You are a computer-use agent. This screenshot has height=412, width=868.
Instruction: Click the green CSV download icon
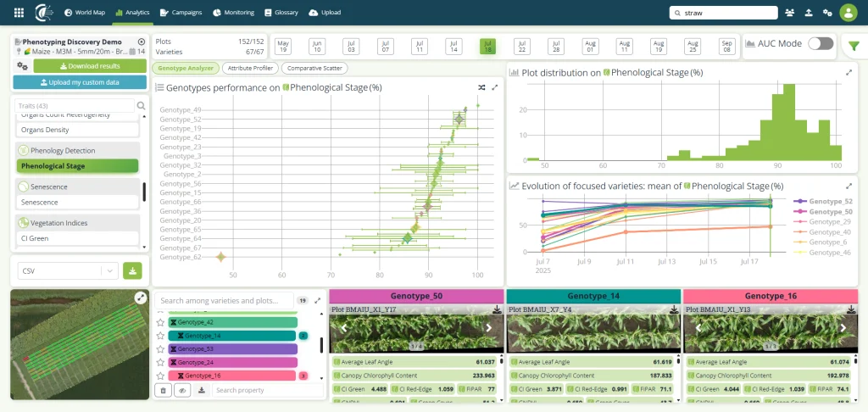pyautogui.click(x=132, y=270)
